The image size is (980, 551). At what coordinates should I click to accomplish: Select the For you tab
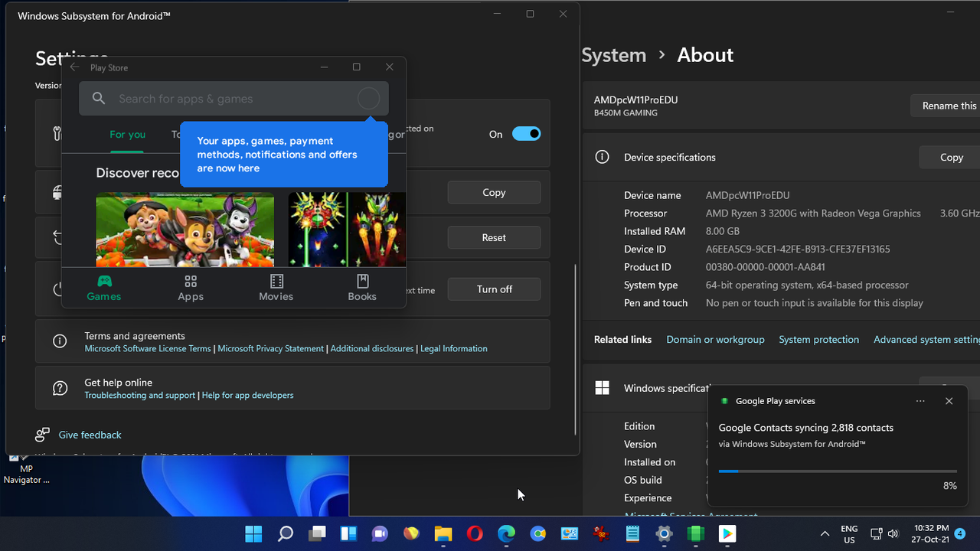pyautogui.click(x=127, y=134)
